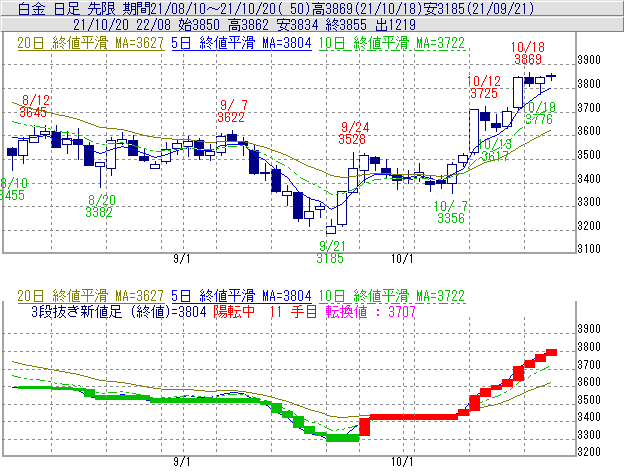Click the '11 手目' count text
This screenshot has height=475, width=624.
click(x=293, y=311)
